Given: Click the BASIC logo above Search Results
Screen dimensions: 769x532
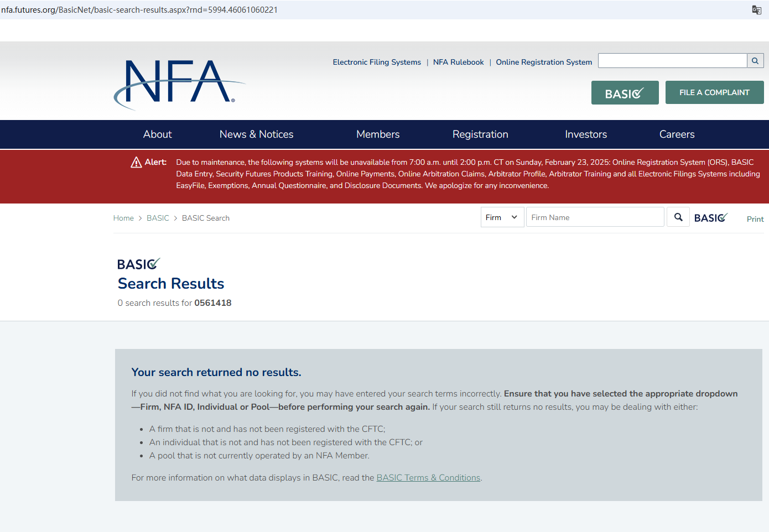Looking at the screenshot, I should [x=139, y=264].
